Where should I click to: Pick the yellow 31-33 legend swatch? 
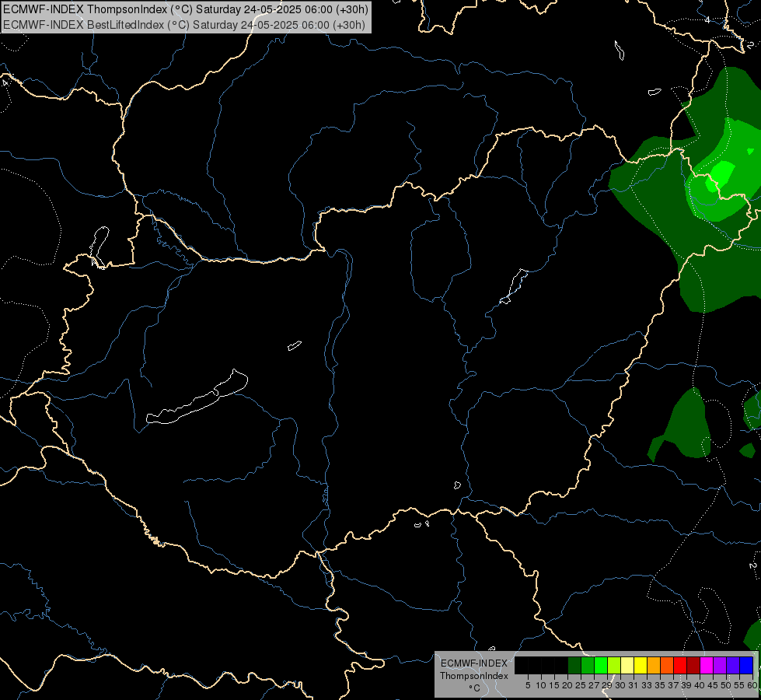click(641, 665)
